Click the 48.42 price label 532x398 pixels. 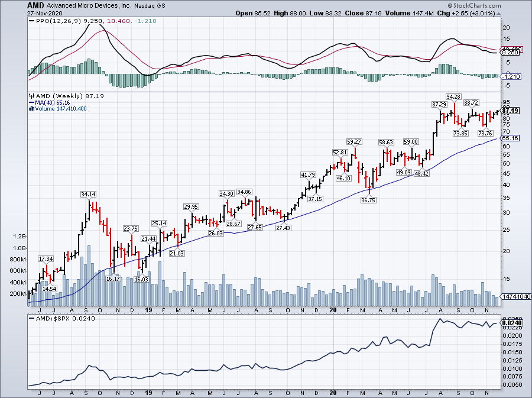(x=421, y=173)
